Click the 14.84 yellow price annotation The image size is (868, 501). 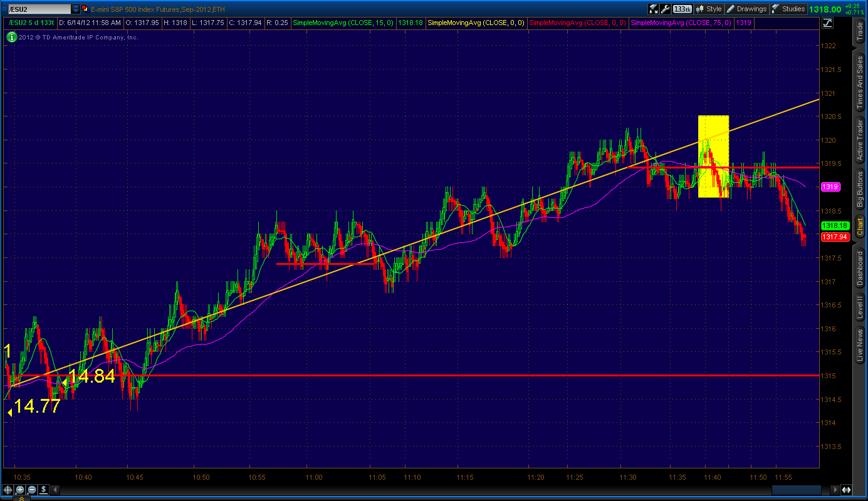pos(92,376)
